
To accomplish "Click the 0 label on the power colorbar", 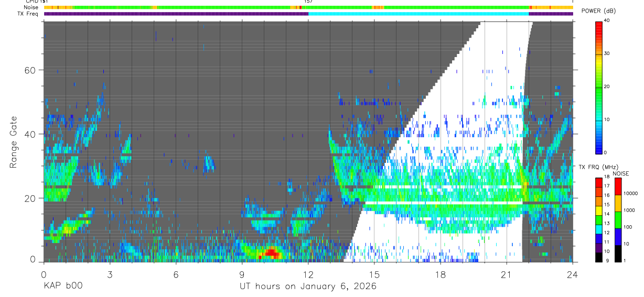I will tap(605, 152).
